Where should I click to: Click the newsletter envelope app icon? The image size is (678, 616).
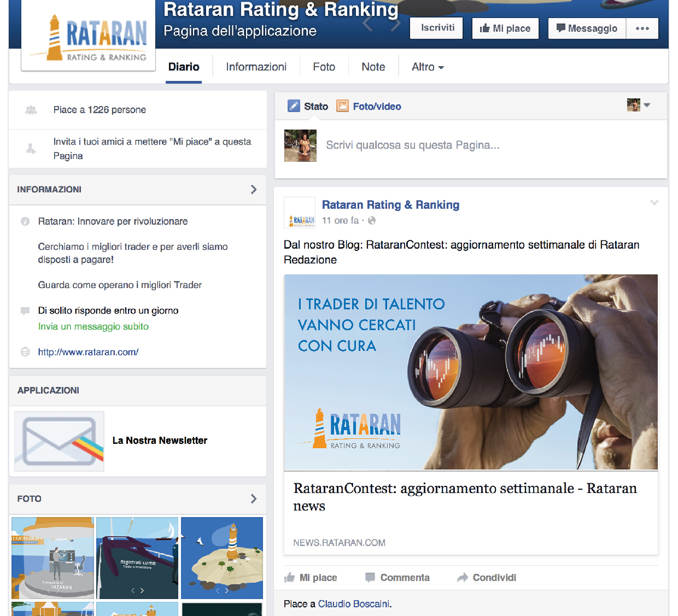pyautogui.click(x=59, y=441)
